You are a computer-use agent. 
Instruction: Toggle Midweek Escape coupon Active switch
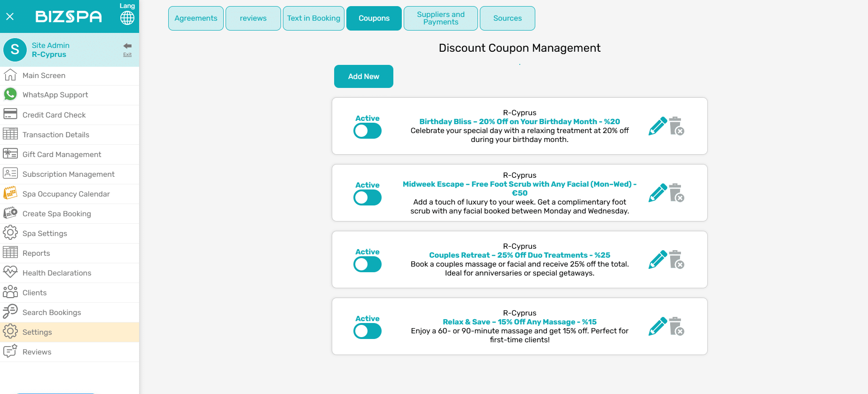368,198
